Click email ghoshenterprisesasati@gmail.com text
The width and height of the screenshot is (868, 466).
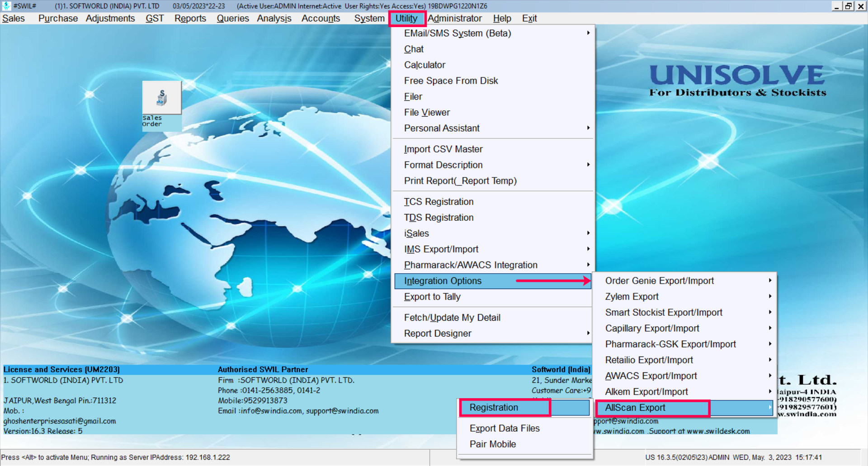60,421
